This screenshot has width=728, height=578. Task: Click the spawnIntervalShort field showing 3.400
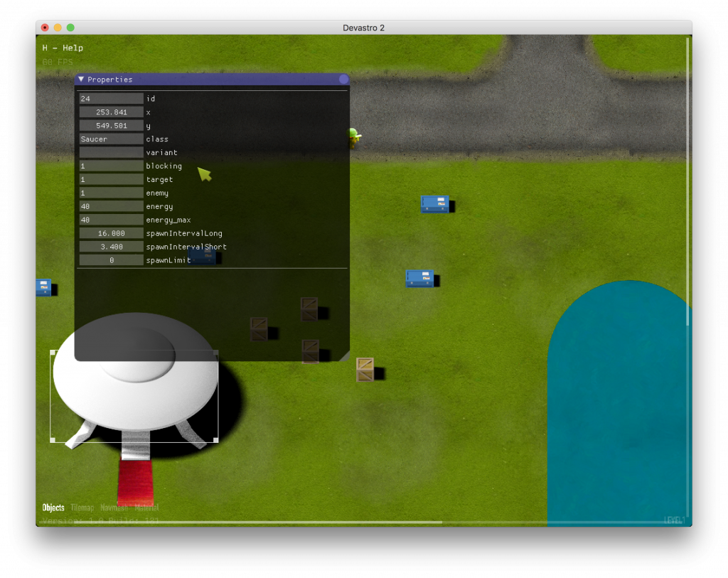click(112, 247)
